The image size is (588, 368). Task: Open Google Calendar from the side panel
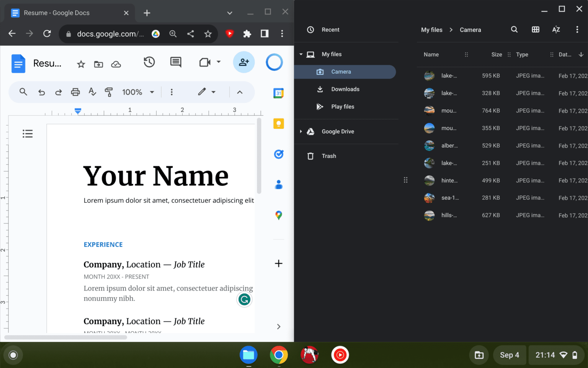279,93
